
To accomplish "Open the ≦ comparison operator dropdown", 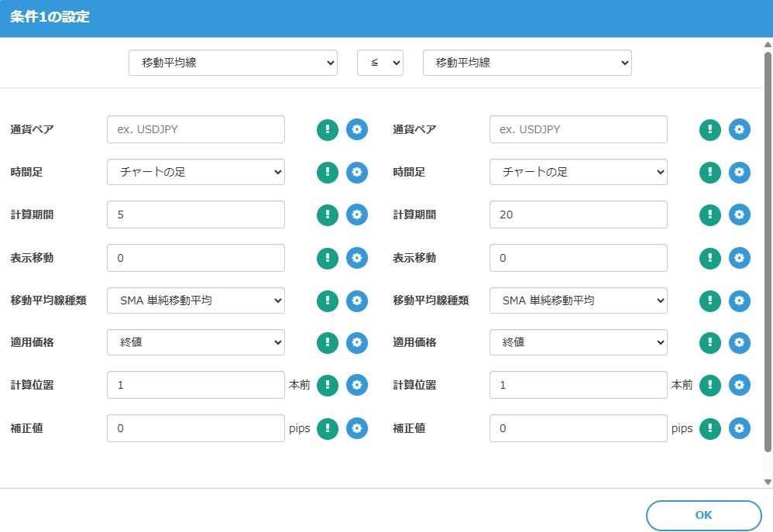I will click(380, 63).
